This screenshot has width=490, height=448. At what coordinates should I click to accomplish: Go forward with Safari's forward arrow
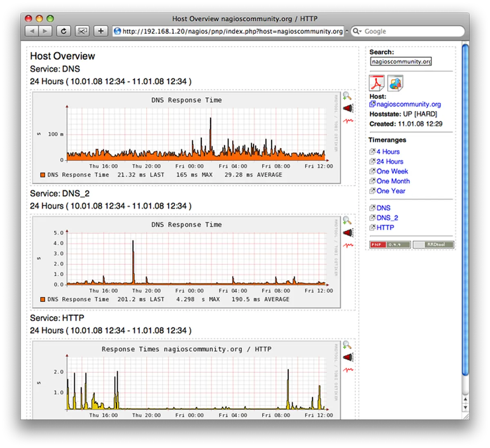point(45,31)
